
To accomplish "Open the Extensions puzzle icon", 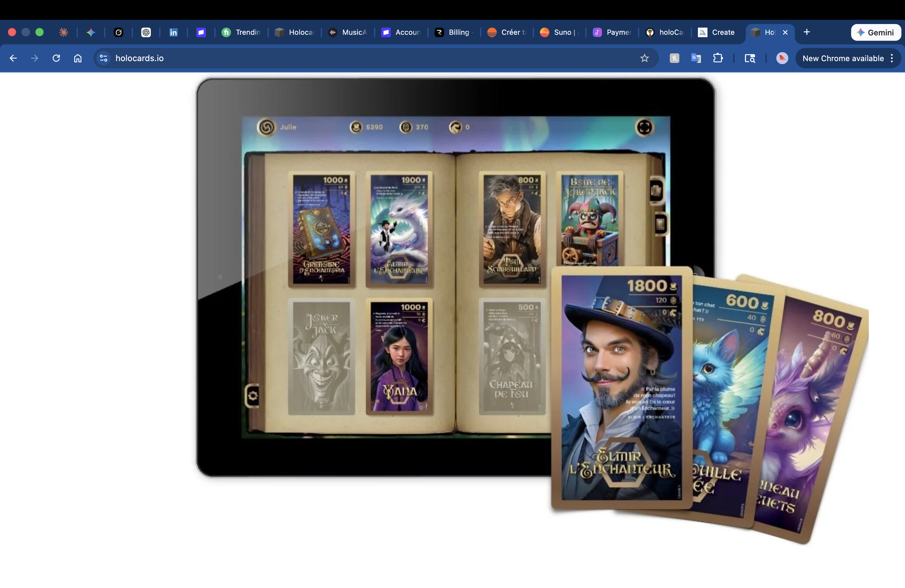I will [717, 58].
